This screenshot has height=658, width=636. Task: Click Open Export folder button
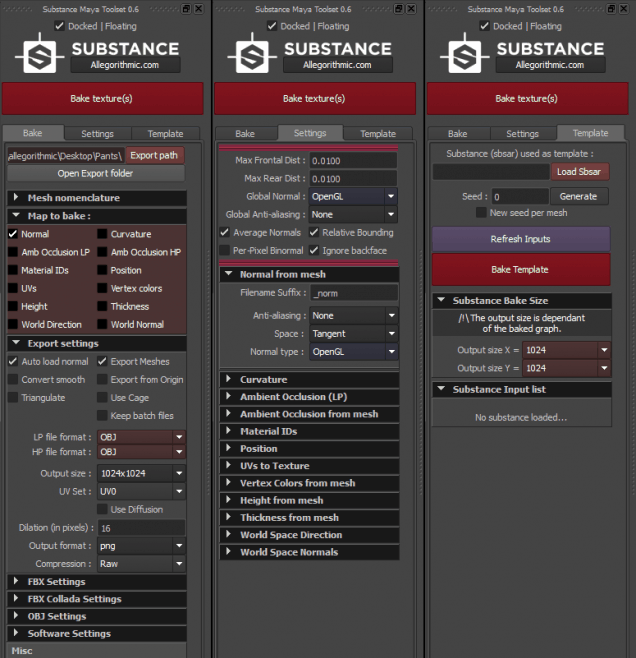point(96,173)
